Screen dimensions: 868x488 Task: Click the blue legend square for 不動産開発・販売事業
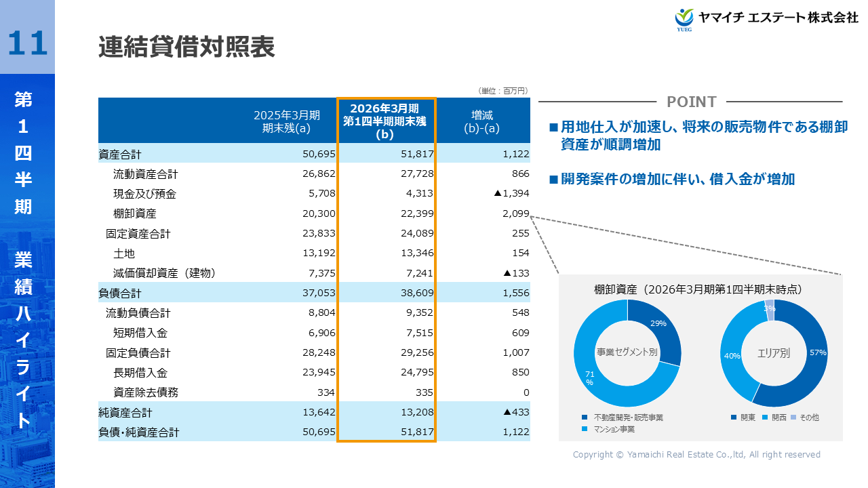pyautogui.click(x=585, y=418)
